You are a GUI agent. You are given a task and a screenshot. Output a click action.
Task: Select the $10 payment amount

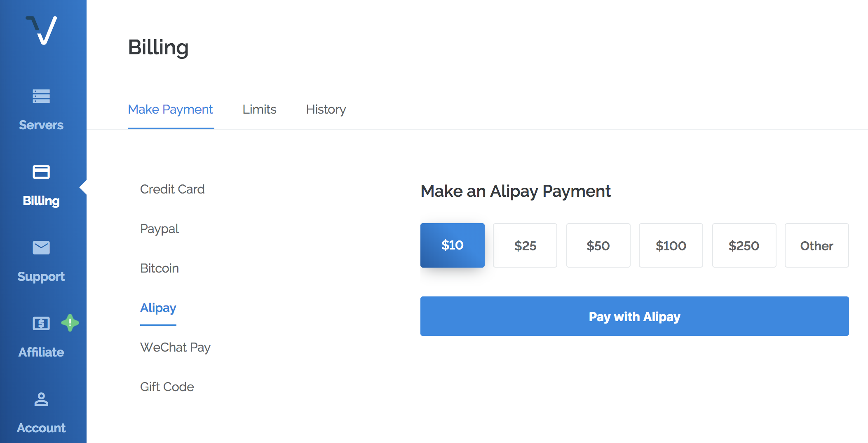(x=452, y=245)
